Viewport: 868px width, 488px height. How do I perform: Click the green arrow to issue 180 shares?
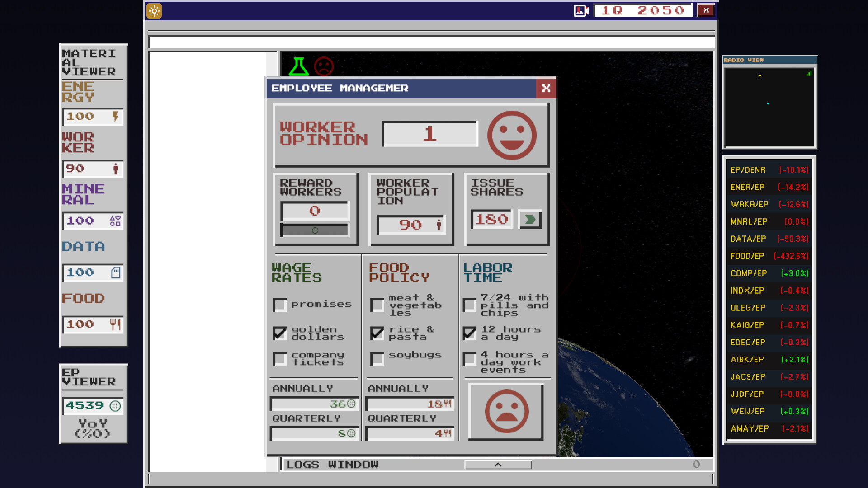pyautogui.click(x=530, y=219)
